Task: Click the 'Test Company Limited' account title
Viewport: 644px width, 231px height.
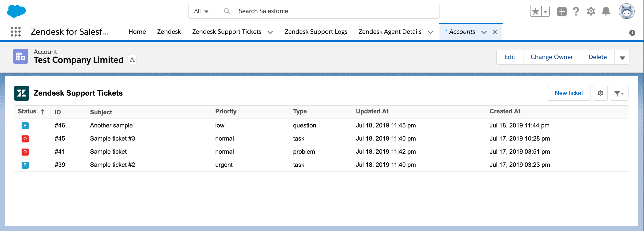Action: pos(79,60)
